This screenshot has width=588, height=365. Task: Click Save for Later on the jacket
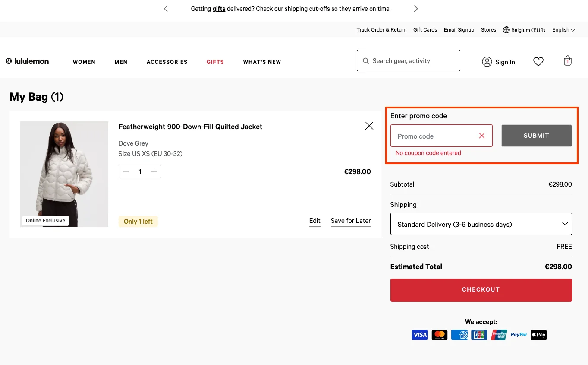pos(350,221)
